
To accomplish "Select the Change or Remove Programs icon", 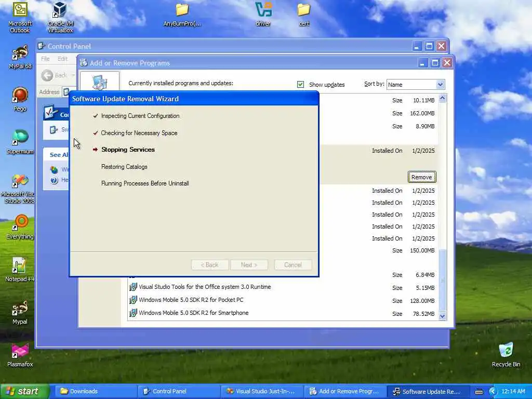I will [x=99, y=82].
